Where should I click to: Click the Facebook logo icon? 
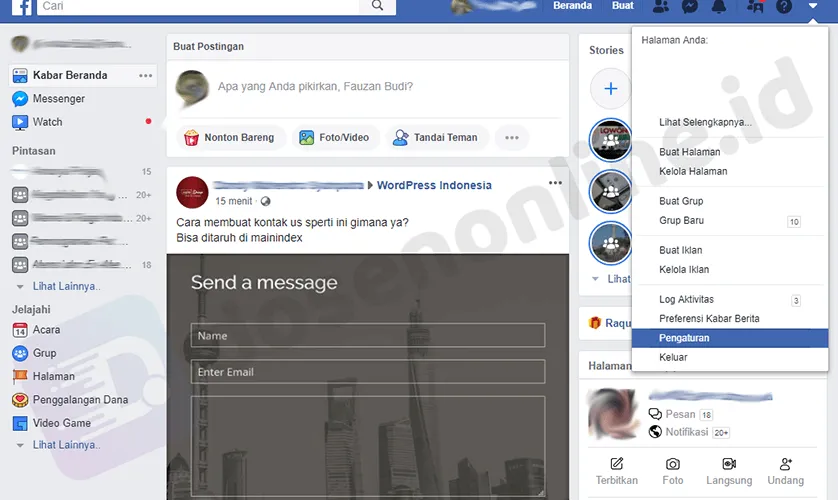pos(19,6)
